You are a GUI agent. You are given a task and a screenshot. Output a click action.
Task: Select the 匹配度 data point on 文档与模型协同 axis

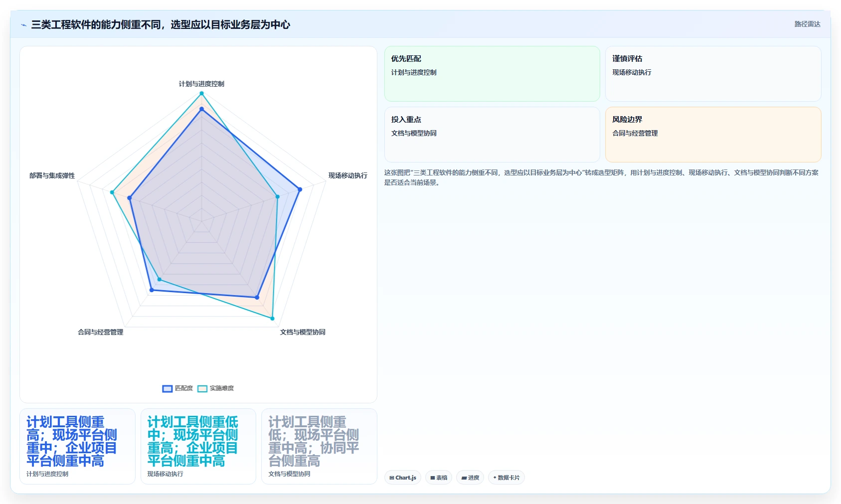click(257, 298)
